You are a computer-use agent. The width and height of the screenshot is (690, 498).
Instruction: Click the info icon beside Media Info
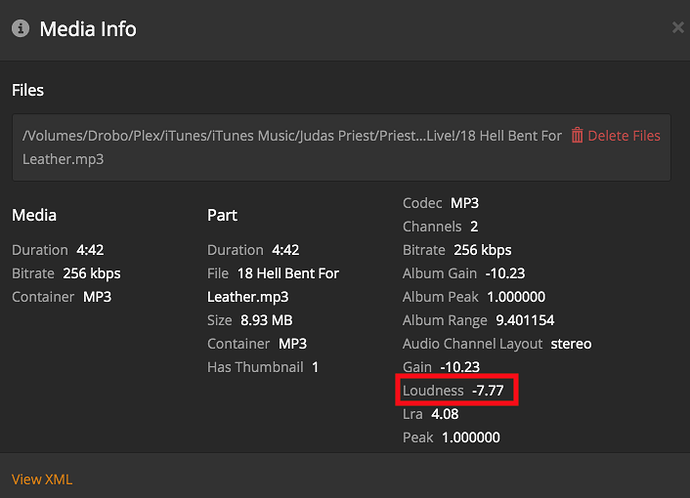coord(20,29)
